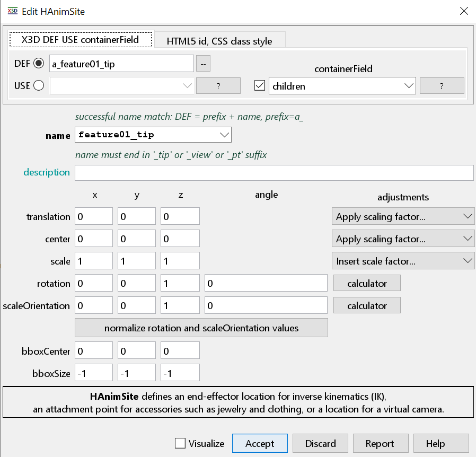Image resolution: width=476 pixels, height=457 pixels.
Task: Enable the Visualize checkbox
Action: point(180,443)
